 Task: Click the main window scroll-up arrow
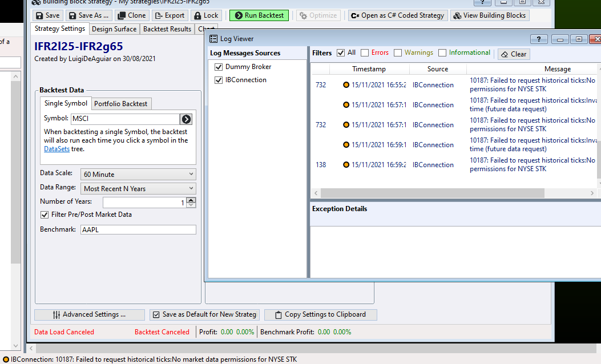(16, 76)
